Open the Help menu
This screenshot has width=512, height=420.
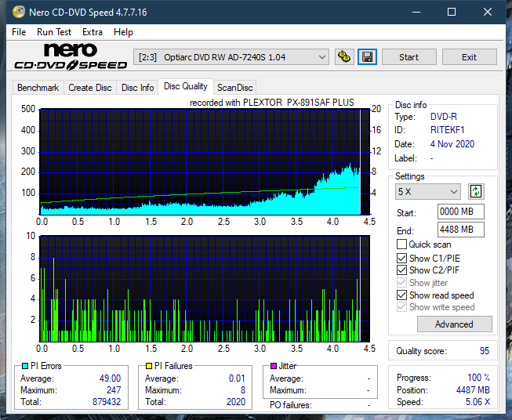pyautogui.click(x=123, y=32)
